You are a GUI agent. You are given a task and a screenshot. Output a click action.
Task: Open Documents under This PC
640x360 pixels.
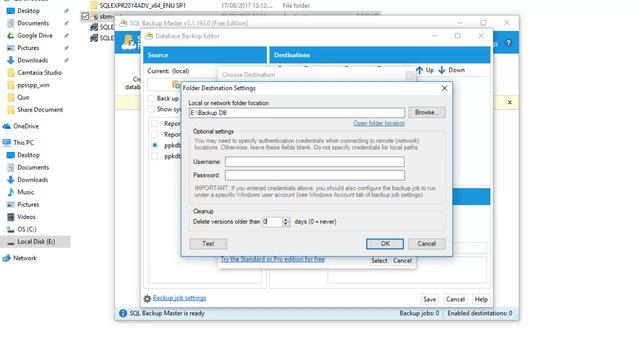tap(33, 167)
